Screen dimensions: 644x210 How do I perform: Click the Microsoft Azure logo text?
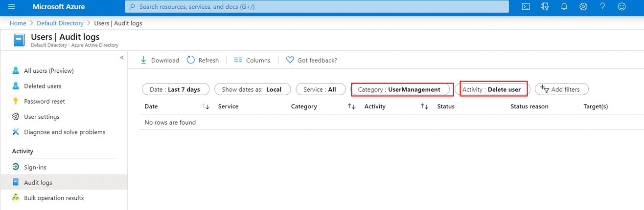pyautogui.click(x=59, y=7)
